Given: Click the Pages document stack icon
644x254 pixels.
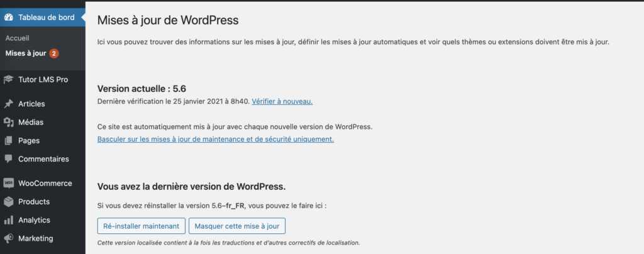Looking at the screenshot, I should 9,140.
